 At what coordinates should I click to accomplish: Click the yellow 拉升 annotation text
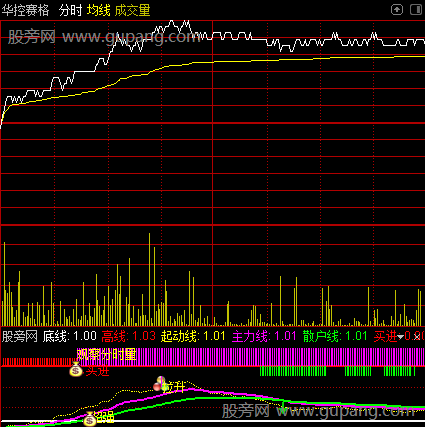[x=175, y=387]
